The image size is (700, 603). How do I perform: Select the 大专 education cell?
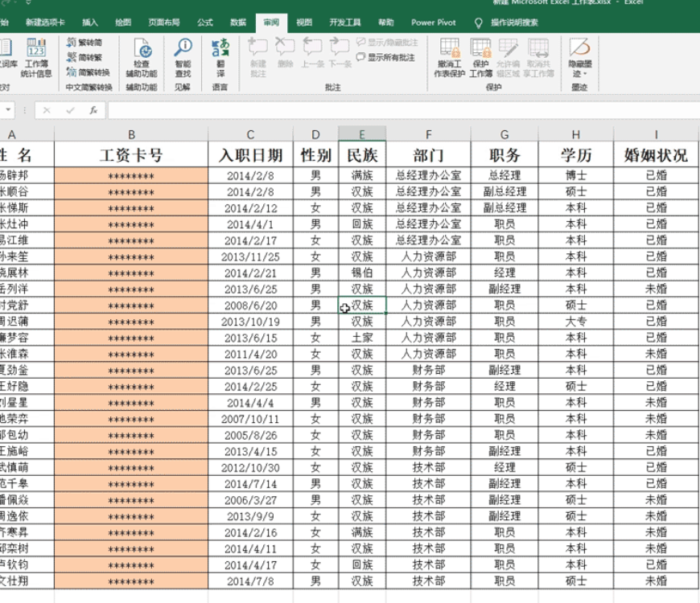(576, 322)
